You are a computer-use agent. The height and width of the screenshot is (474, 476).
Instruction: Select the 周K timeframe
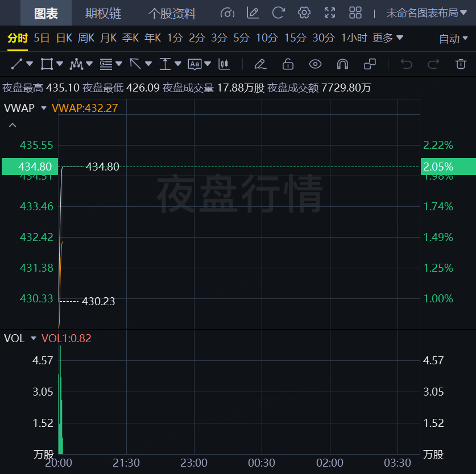[x=86, y=38]
